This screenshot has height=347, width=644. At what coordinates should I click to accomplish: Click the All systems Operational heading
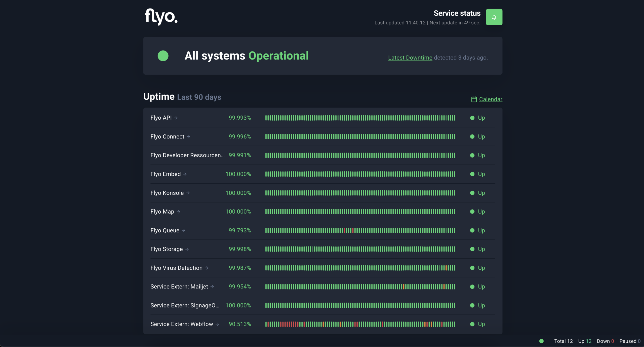pos(247,56)
